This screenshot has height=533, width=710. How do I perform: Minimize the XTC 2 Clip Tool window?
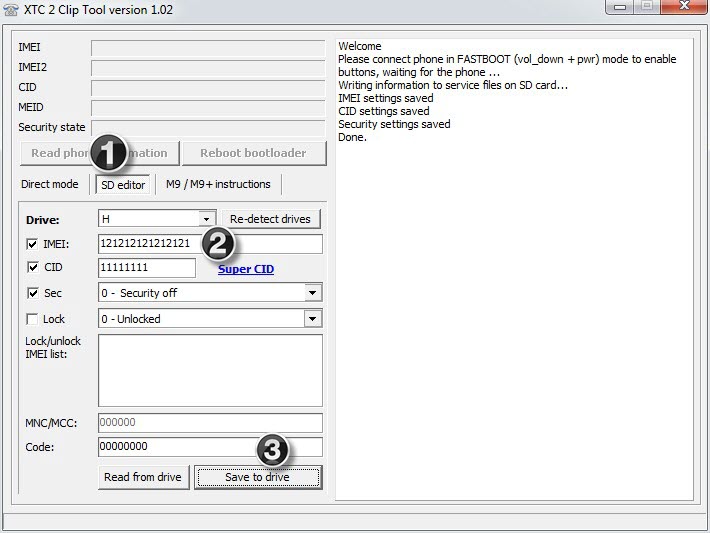tap(620, 7)
